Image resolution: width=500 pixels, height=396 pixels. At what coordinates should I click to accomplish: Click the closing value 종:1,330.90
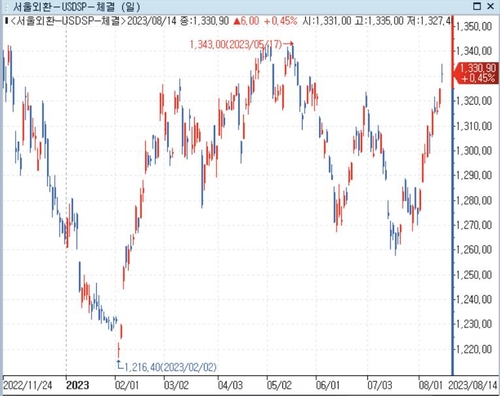click(x=204, y=21)
